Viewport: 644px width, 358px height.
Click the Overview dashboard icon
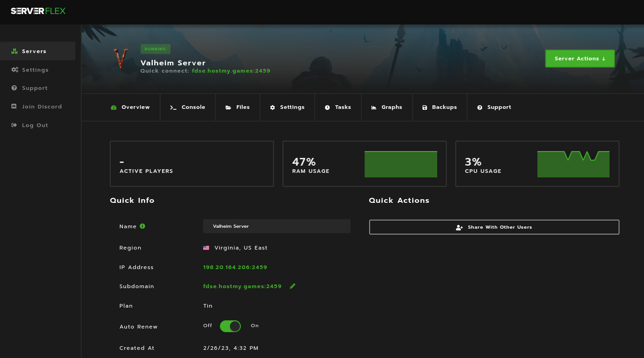coord(114,108)
